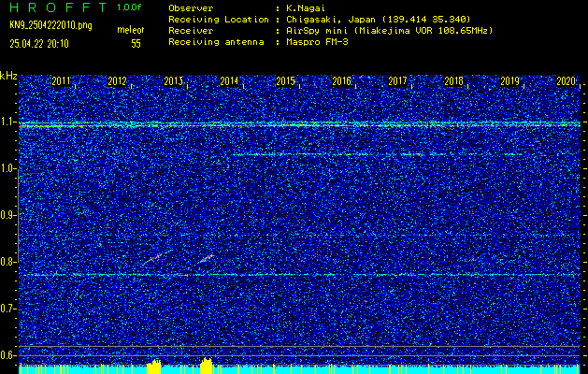588x374 pixels.
Task: Click the HROFFT title text
Action: point(59,7)
